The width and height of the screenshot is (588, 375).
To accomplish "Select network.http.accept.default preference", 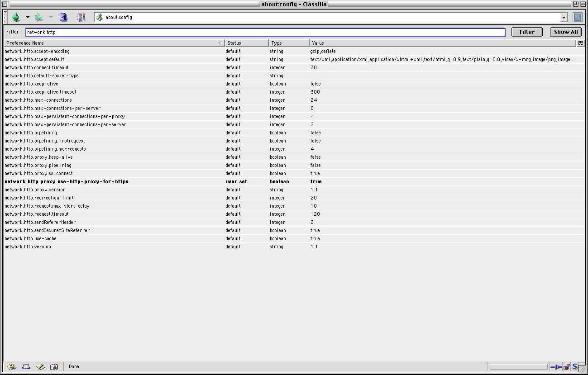I will coord(294,59).
